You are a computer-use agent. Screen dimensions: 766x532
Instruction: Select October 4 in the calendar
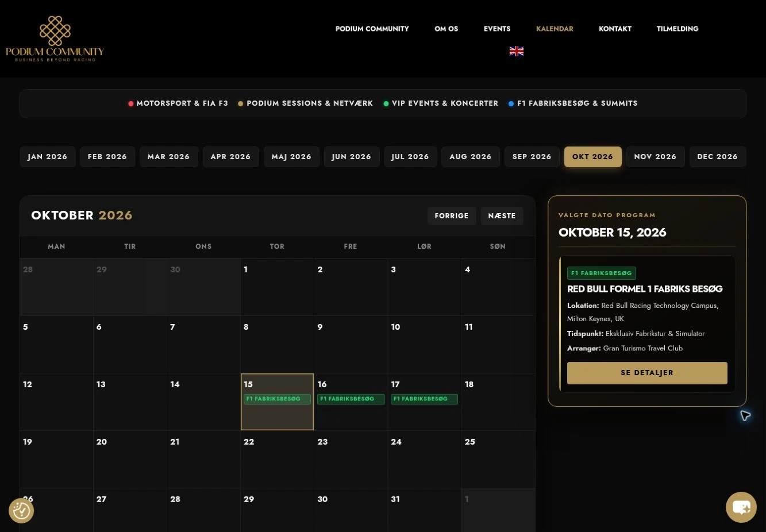pyautogui.click(x=498, y=287)
